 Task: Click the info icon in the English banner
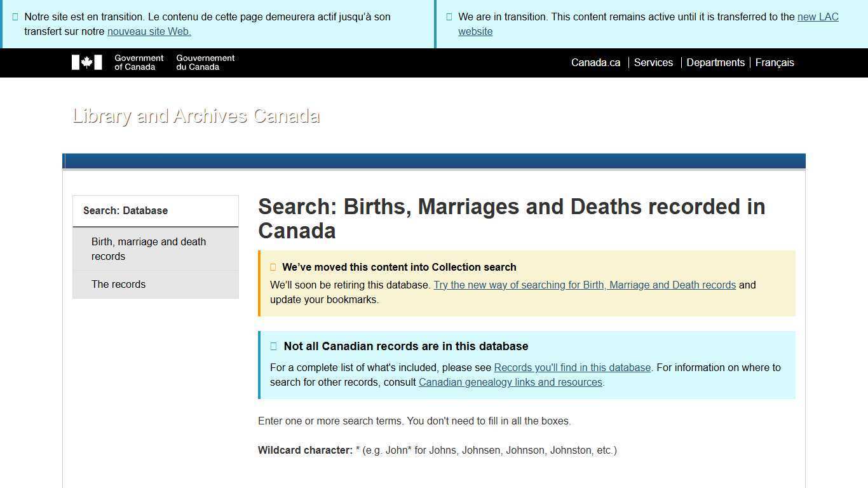pyautogui.click(x=449, y=17)
